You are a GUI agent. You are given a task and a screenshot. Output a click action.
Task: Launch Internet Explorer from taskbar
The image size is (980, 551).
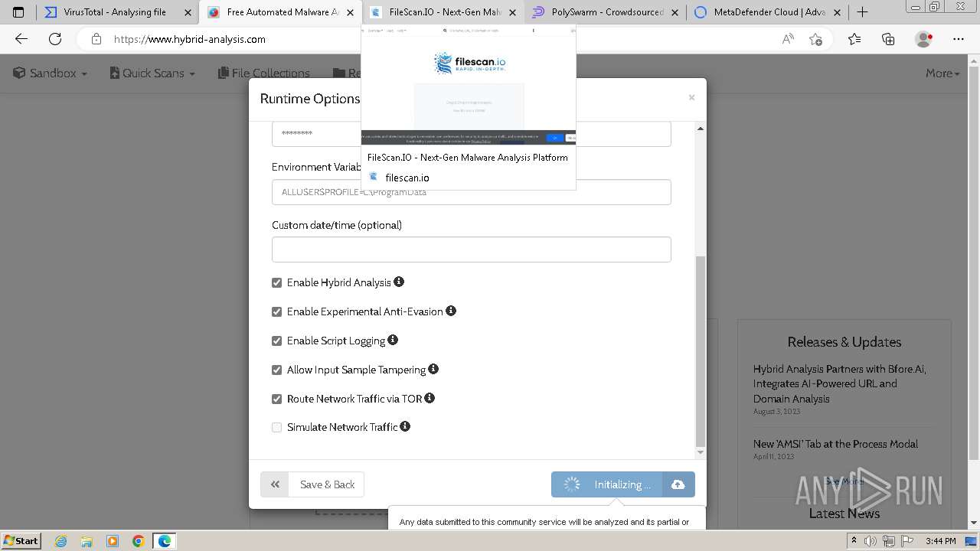tap(61, 541)
